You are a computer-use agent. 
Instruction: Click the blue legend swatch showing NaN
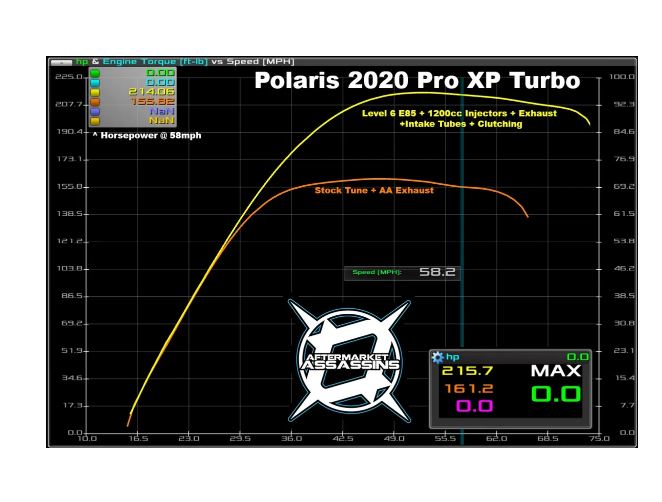tap(95, 111)
